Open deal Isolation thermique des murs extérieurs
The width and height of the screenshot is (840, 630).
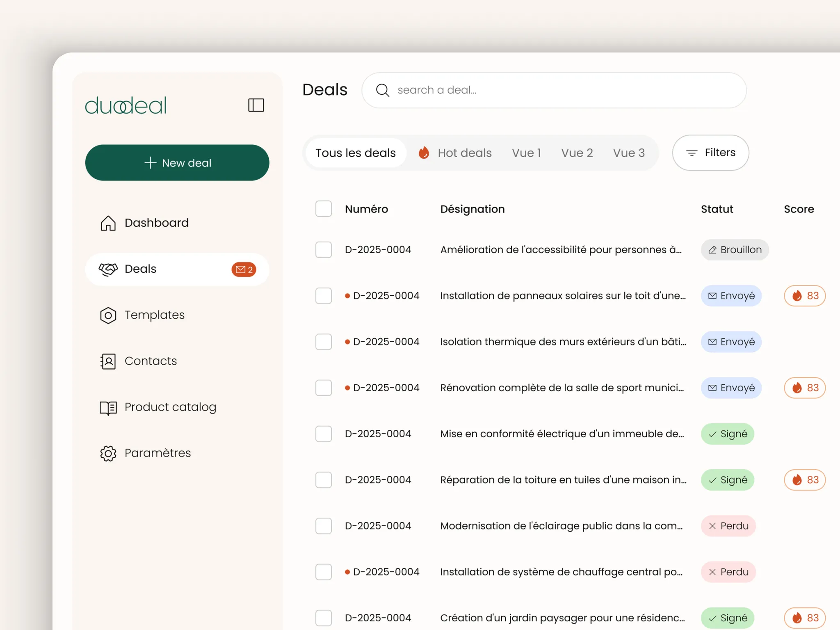pyautogui.click(x=563, y=342)
